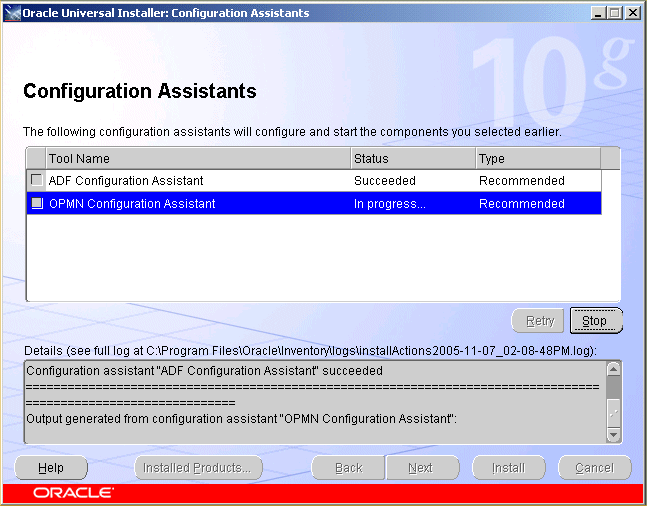Click details scrollbar up arrow

(x=614, y=369)
